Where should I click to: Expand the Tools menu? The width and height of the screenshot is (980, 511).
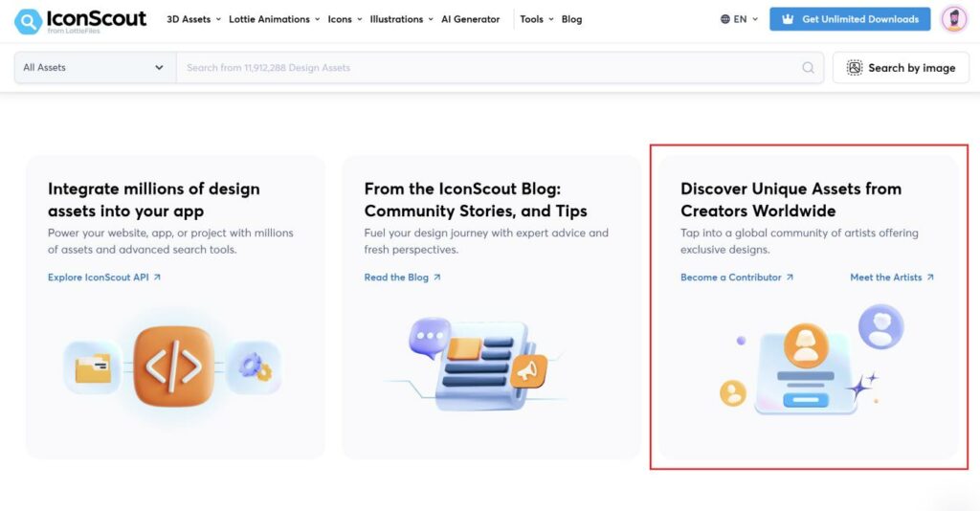(x=537, y=19)
